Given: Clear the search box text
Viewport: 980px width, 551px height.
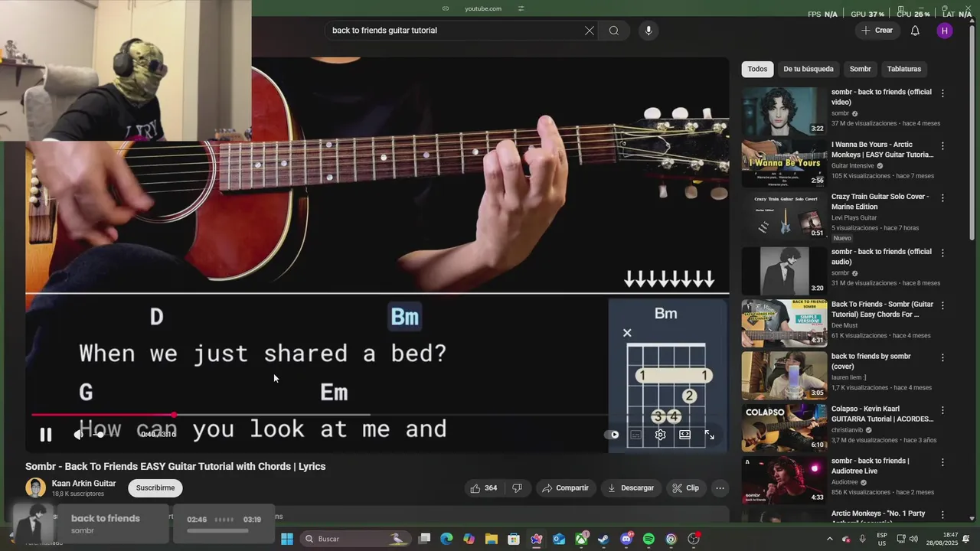Looking at the screenshot, I should [x=590, y=31].
